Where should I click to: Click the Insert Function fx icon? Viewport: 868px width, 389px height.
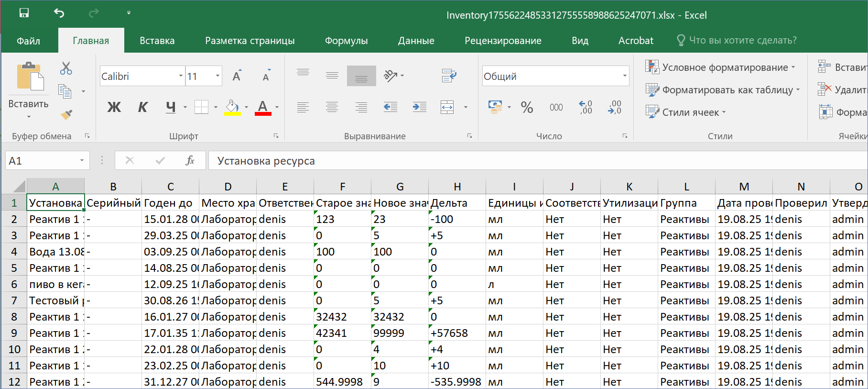[190, 160]
